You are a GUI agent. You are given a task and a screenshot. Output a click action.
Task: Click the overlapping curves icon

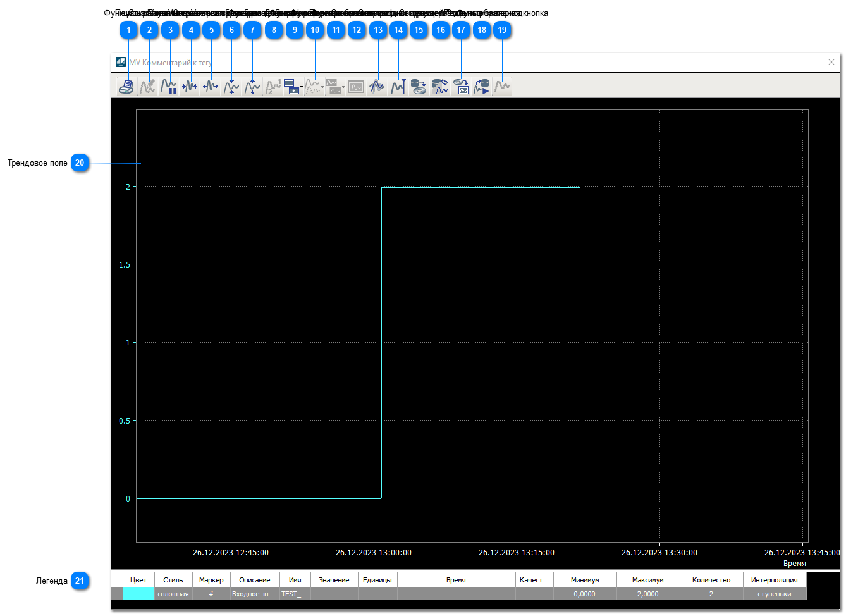pyautogui.click(x=377, y=86)
